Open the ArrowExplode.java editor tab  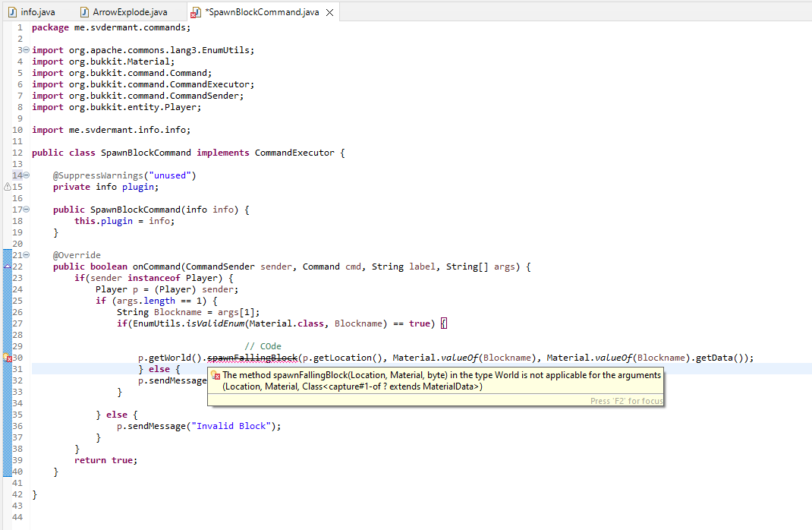[124, 12]
